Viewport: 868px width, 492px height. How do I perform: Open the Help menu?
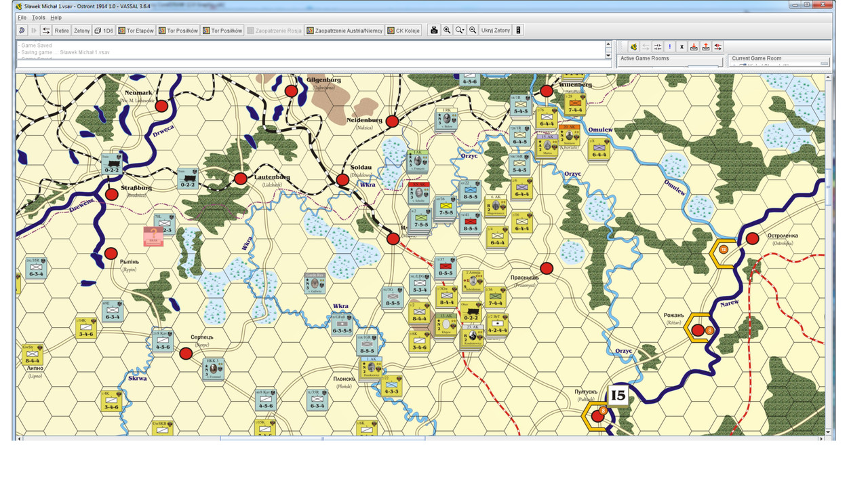56,18
